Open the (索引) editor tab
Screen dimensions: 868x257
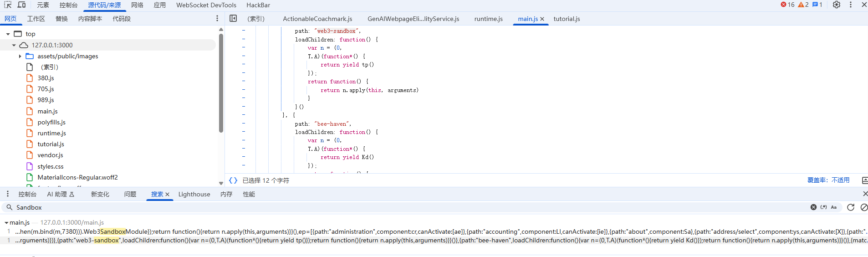(256, 19)
